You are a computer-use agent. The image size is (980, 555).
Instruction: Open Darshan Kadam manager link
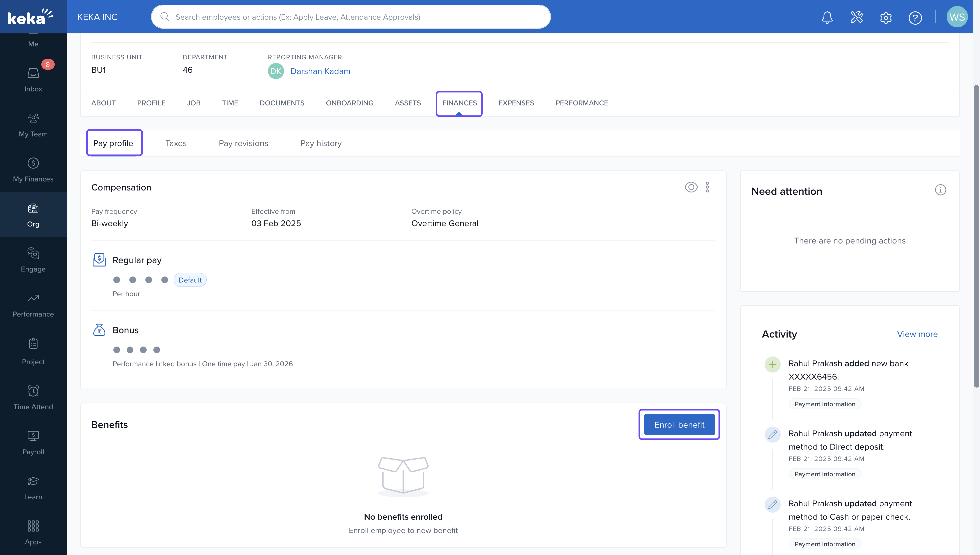320,71
